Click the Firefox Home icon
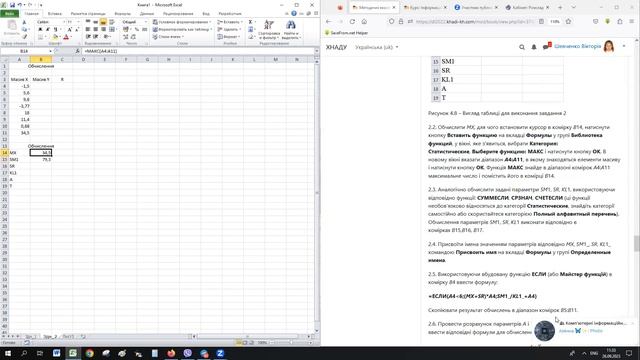 click(364, 21)
